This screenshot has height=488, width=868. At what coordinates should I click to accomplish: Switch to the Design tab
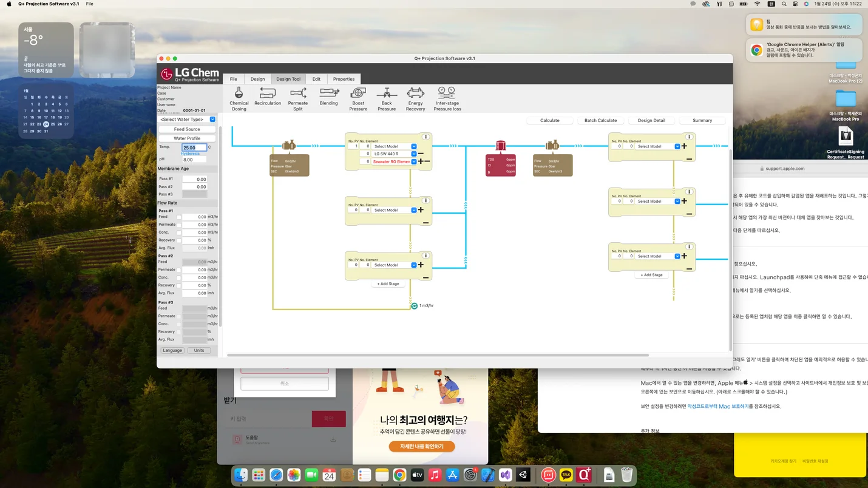click(x=257, y=79)
